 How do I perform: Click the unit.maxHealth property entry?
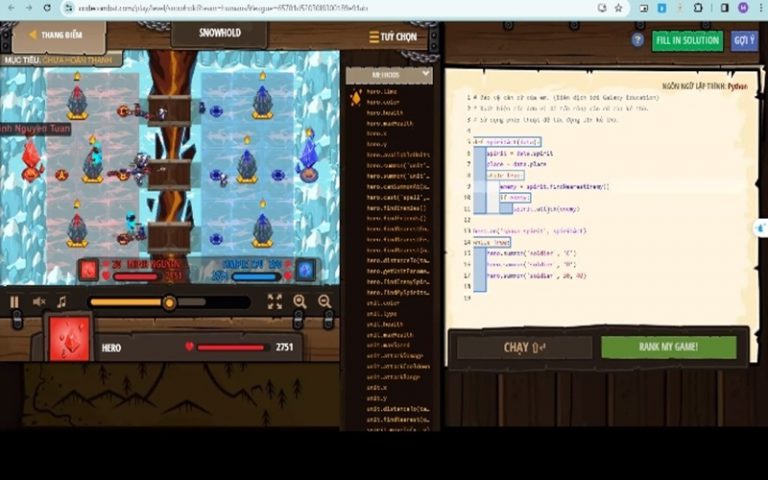[389, 335]
